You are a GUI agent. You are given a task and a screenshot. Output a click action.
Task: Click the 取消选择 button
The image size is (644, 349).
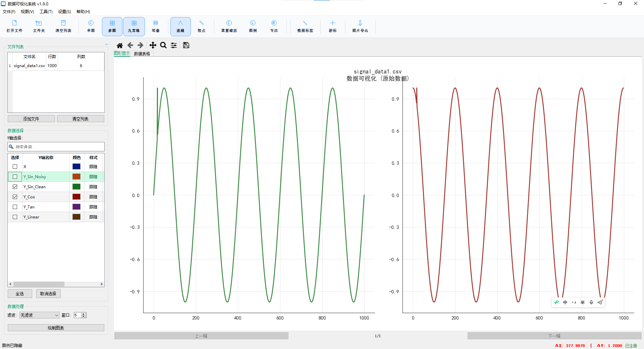tap(48, 294)
